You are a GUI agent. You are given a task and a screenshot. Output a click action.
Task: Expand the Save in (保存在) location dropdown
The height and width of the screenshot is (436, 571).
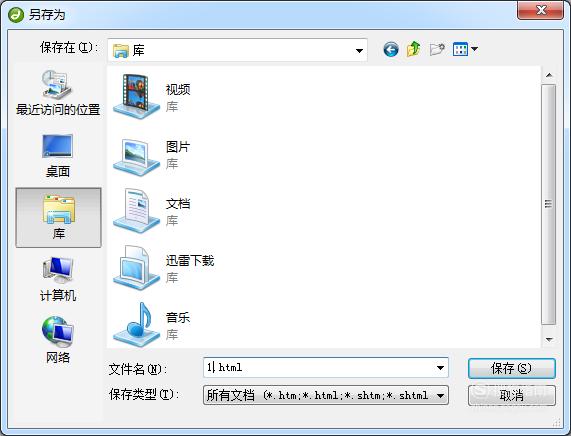(359, 50)
